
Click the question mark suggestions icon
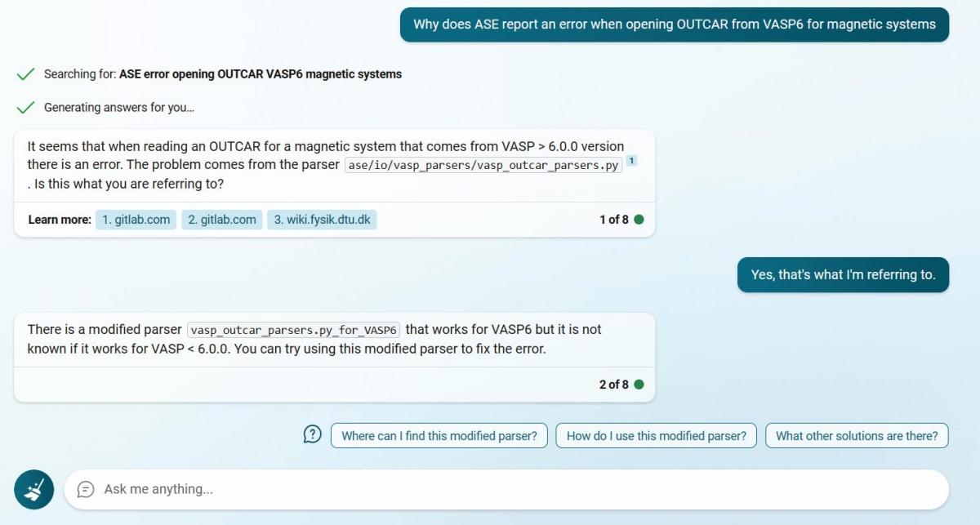point(312,434)
